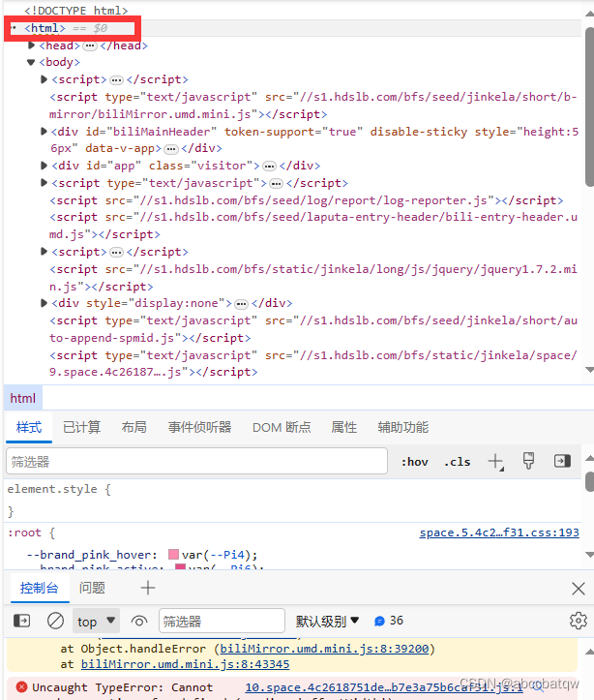Show ellipsis content of div id app
The height and width of the screenshot is (700, 594).
coord(269,167)
